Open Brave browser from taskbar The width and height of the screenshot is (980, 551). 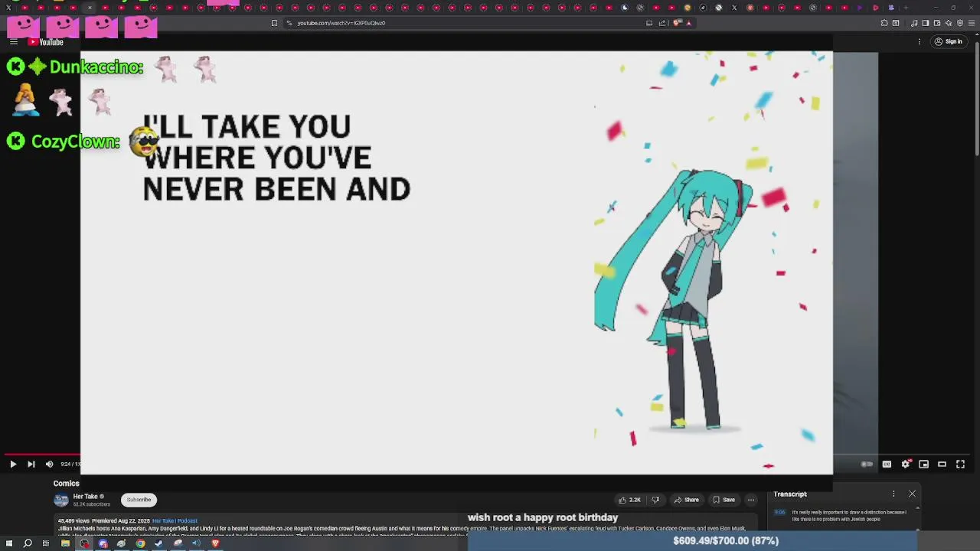215,543
